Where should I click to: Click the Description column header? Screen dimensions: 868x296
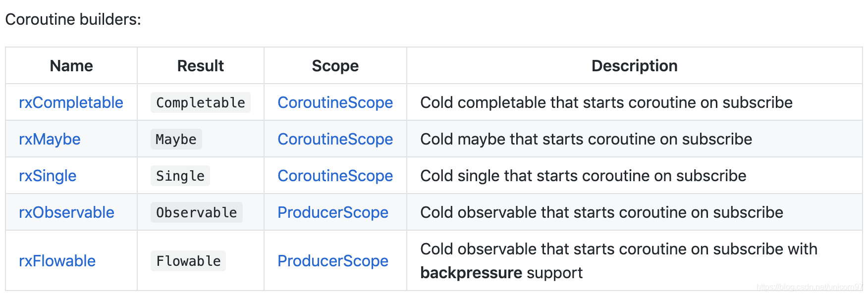(635, 66)
